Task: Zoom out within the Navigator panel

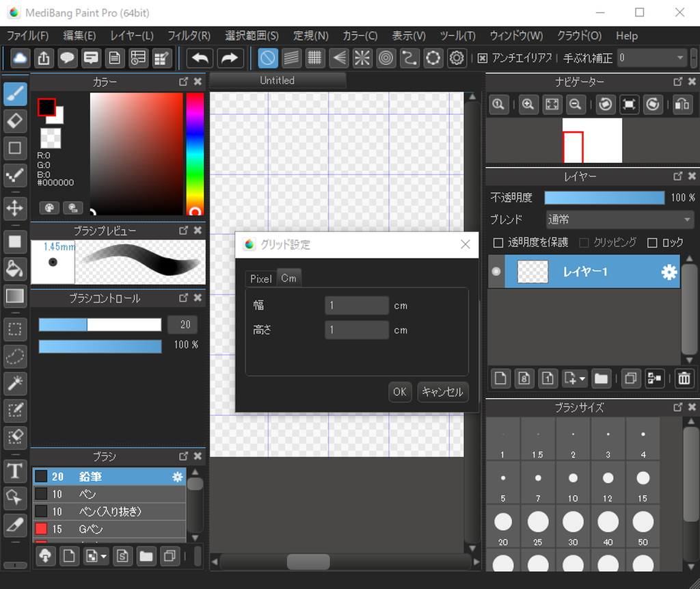Action: [576, 105]
